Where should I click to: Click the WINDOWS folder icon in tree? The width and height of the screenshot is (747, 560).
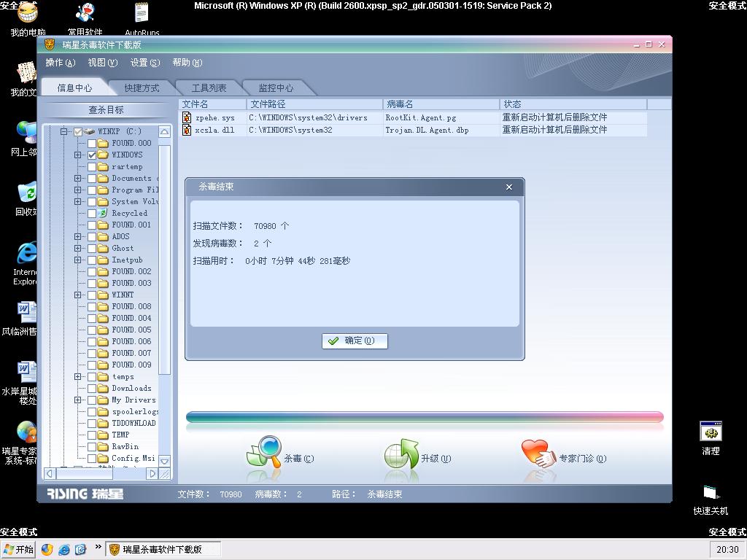(103, 155)
